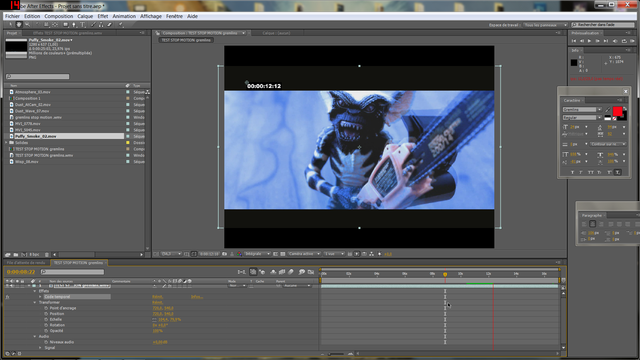Image resolution: width=640 pixels, height=360 pixels.
Task: Open the Brainstorm icon in the timeline
Action: [x=302, y=272]
